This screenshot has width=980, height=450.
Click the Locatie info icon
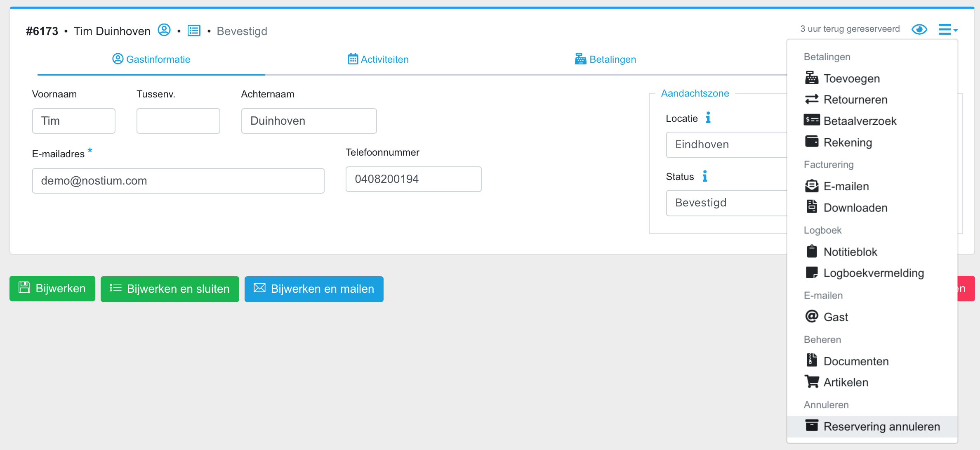tap(708, 118)
